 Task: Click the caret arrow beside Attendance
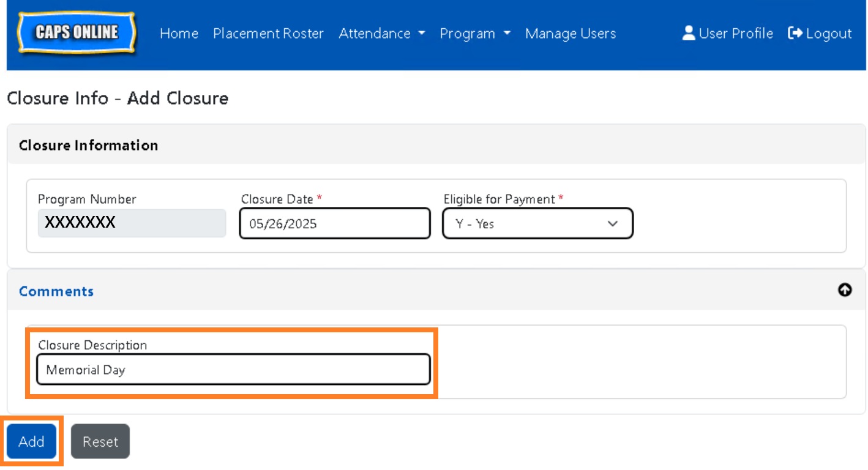[422, 34]
